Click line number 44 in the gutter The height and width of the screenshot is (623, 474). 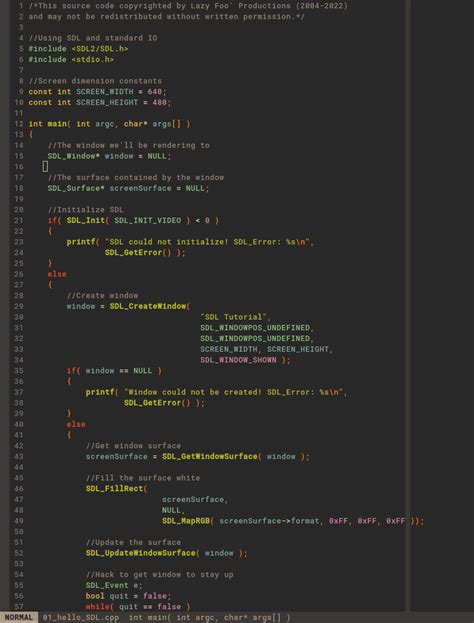pos(19,467)
